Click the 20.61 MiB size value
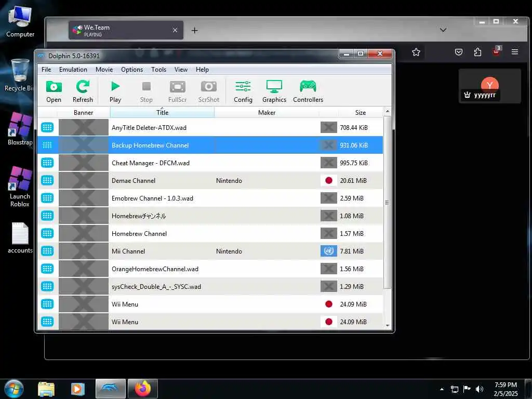This screenshot has height=399, width=532. click(353, 180)
